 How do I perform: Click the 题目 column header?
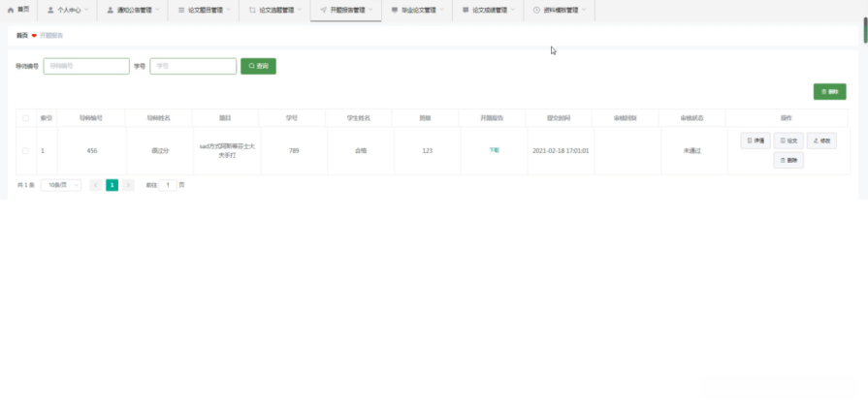(x=225, y=118)
